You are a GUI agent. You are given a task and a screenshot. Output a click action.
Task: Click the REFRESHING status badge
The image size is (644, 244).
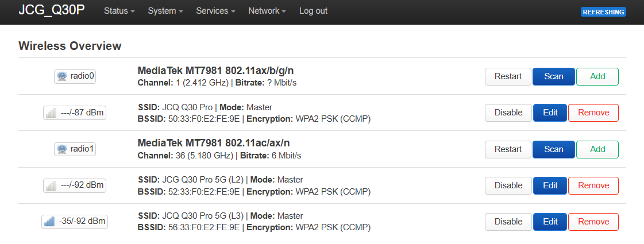click(x=603, y=12)
